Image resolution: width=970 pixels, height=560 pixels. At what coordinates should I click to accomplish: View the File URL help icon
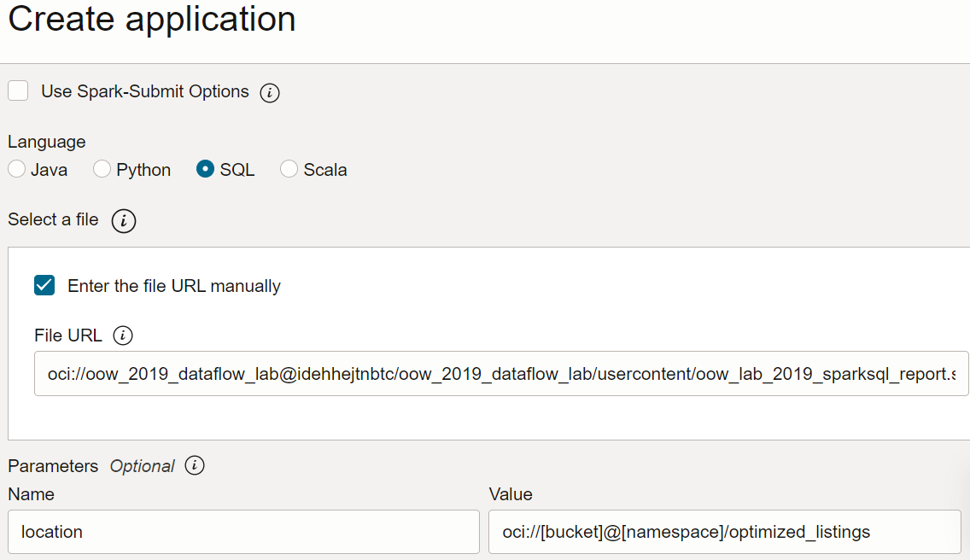(123, 335)
